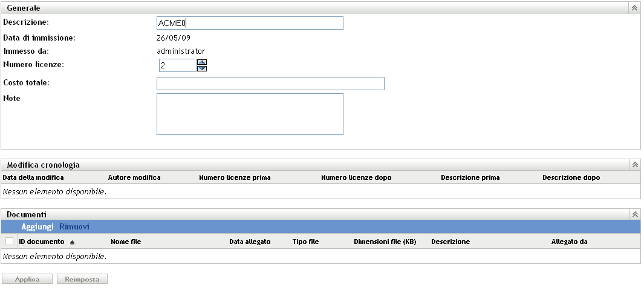Click the Generale panel title
Viewport: 644px width, 293px height.
[24, 8]
